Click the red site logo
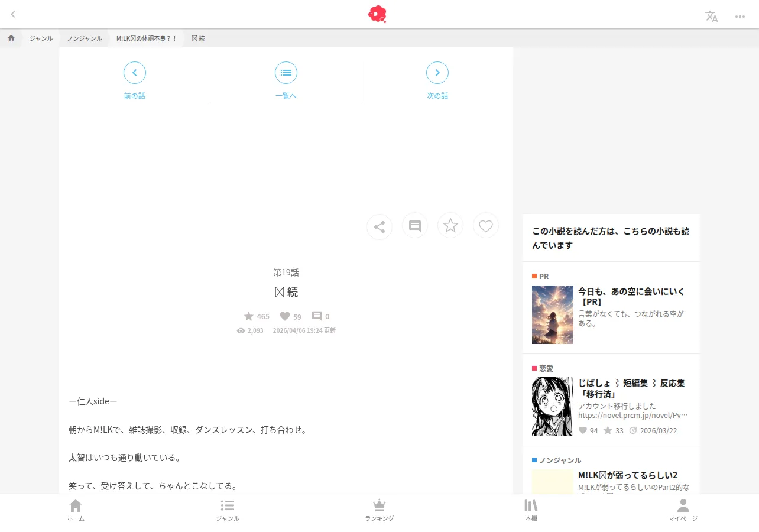The height and width of the screenshot is (532, 759). pyautogui.click(x=377, y=14)
